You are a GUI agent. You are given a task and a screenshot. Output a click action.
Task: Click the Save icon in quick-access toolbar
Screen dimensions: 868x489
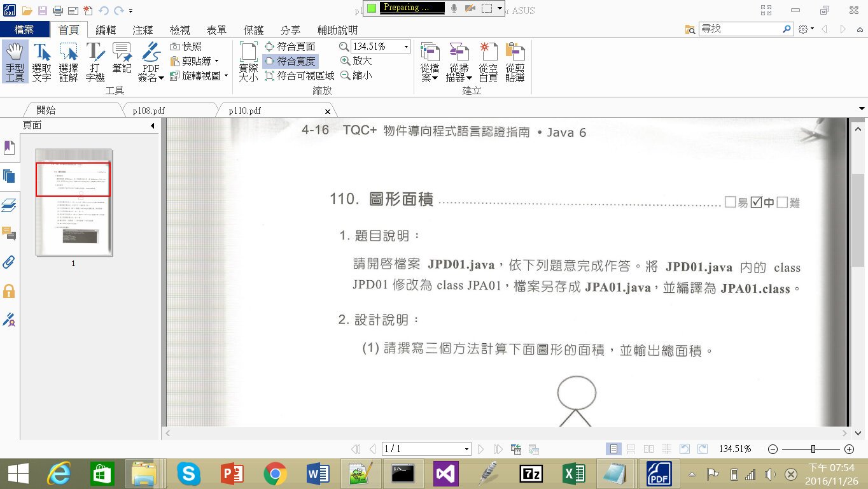tap(42, 11)
